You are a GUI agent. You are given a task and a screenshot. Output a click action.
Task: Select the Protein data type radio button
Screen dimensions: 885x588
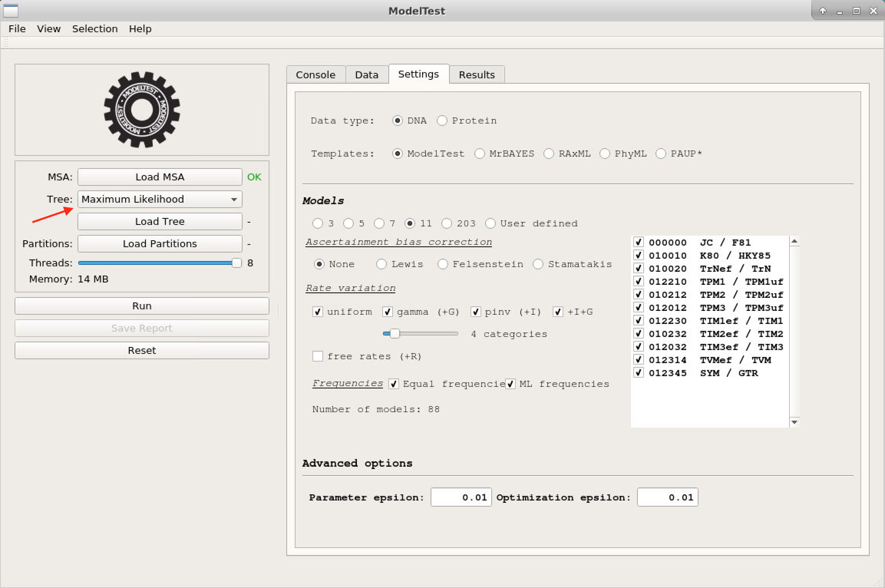click(x=442, y=121)
